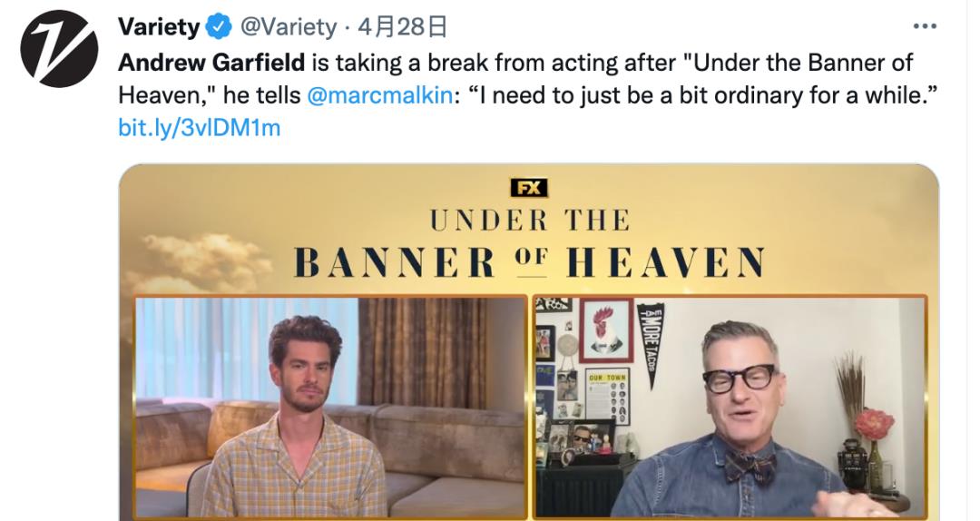980x521 pixels.
Task: Click Andrew Garfield's video frame
Action: [330, 407]
